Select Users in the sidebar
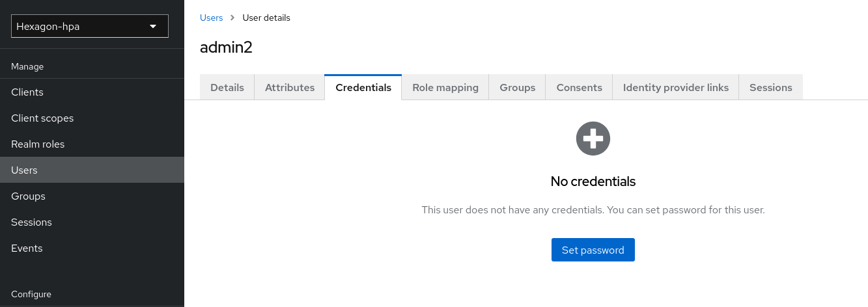868x307 pixels. 92,170
